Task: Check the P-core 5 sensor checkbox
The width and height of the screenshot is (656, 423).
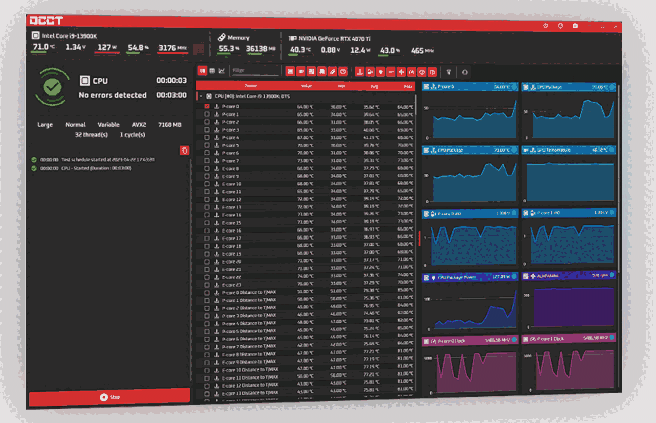Action: (207, 145)
